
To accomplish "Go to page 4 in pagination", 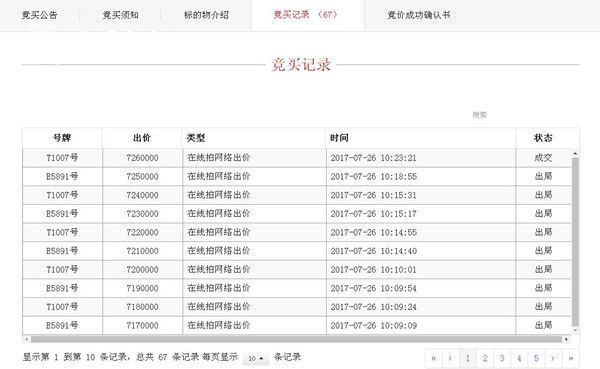I will tap(519, 358).
